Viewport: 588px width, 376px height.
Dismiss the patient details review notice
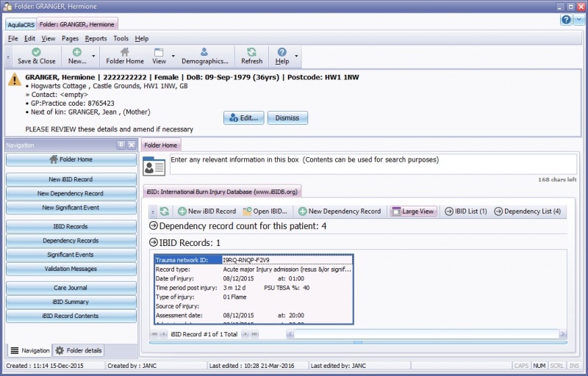[x=287, y=117]
